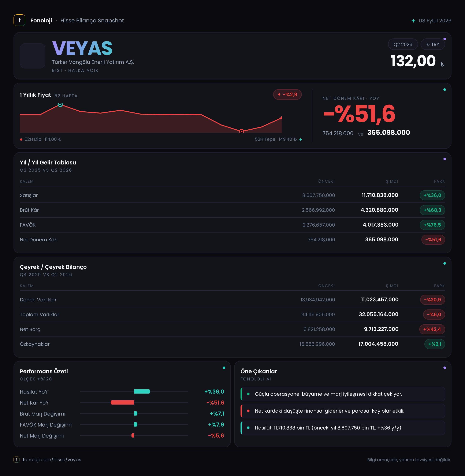Click the 132,00 price value

[413, 61]
